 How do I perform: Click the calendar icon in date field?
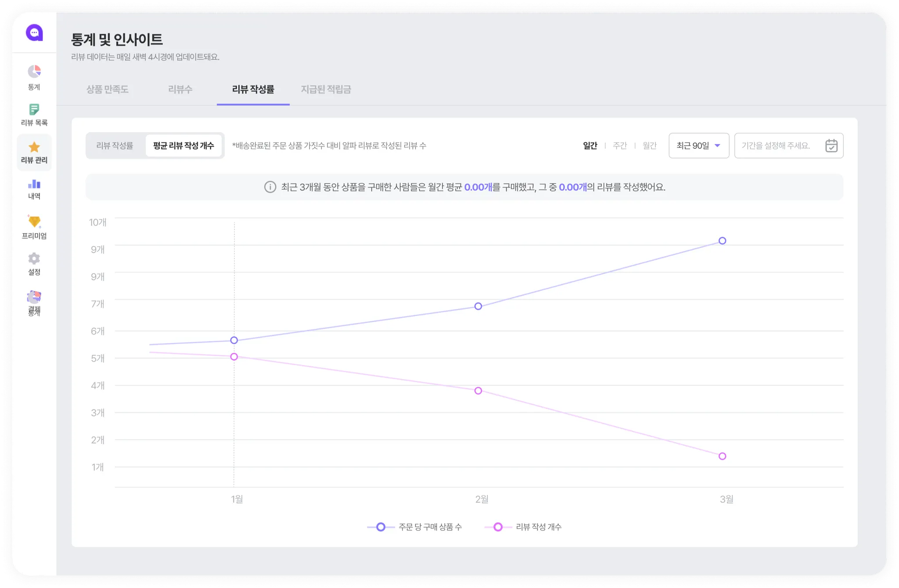point(831,146)
